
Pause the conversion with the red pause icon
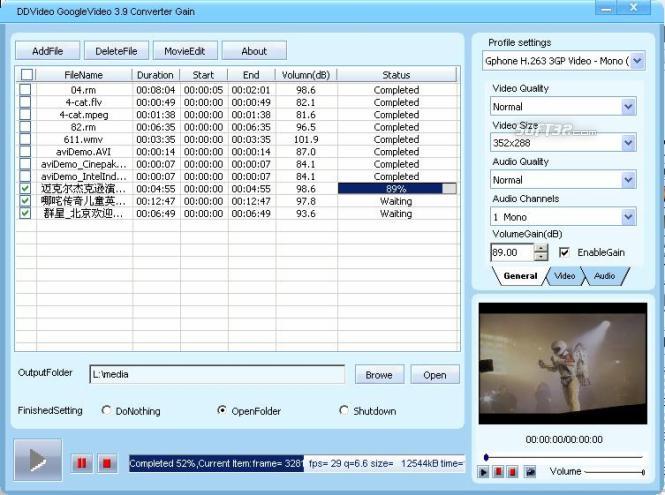81,463
